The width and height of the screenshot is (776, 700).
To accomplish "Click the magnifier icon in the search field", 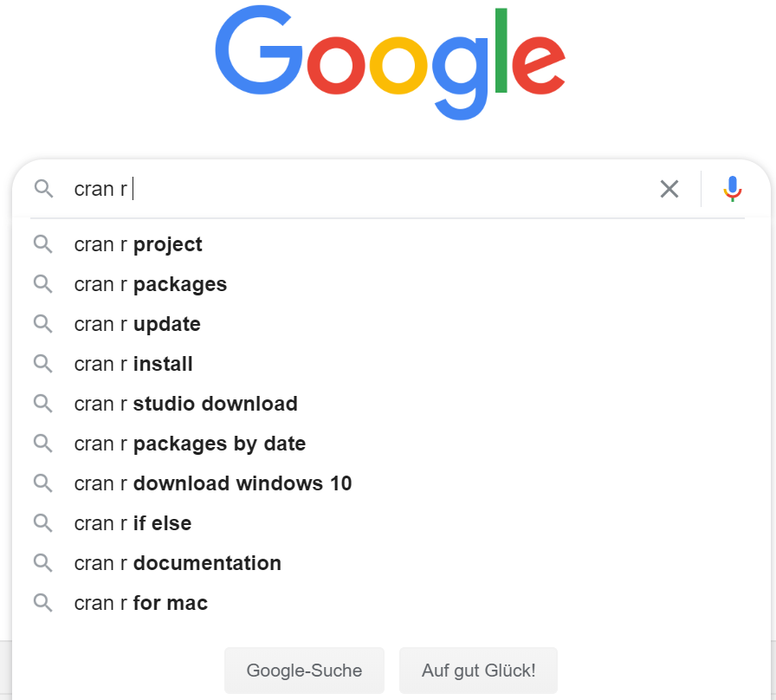I will click(x=43, y=189).
